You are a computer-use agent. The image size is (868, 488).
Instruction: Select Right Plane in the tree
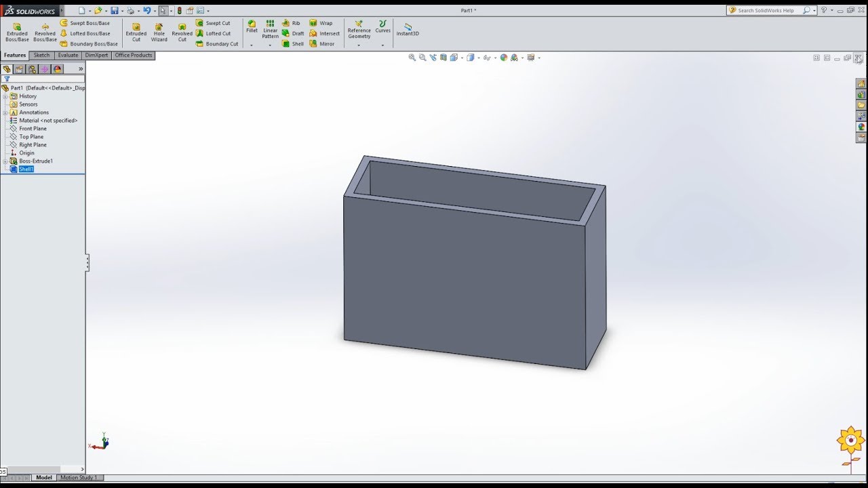(x=33, y=145)
